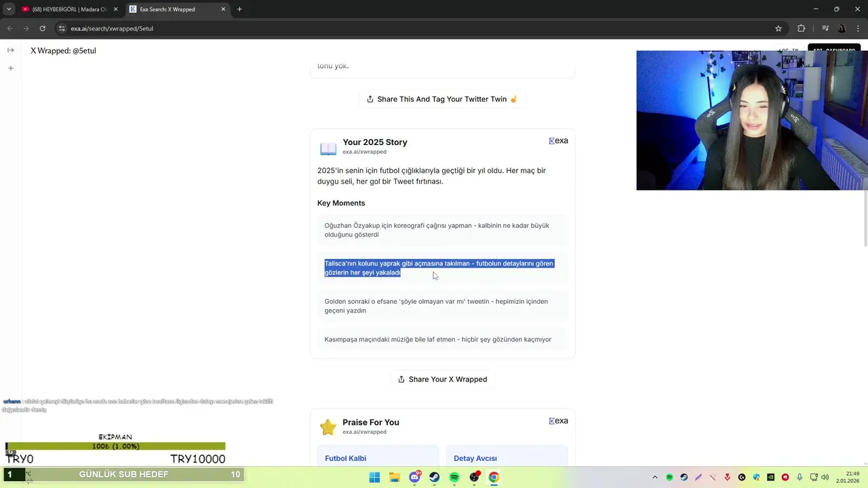The image size is (868, 488).
Task: Open OBS Studio from the taskbar
Action: pyautogui.click(x=475, y=477)
